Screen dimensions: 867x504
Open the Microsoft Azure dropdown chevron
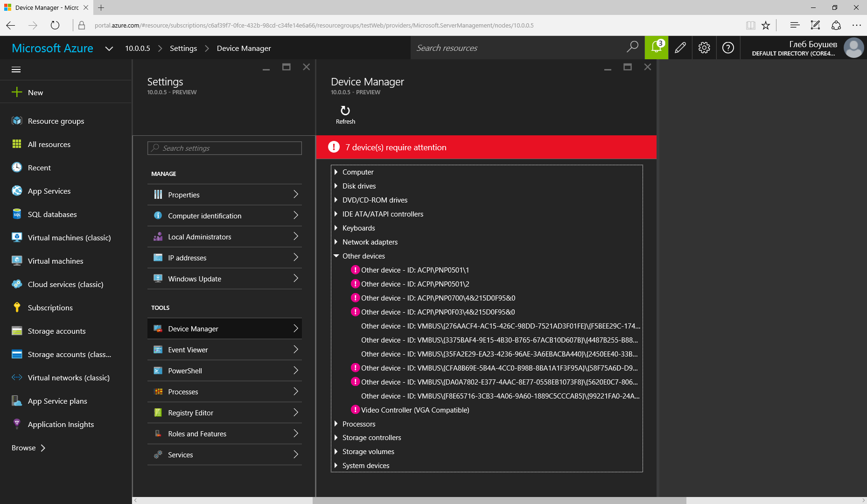(x=109, y=49)
